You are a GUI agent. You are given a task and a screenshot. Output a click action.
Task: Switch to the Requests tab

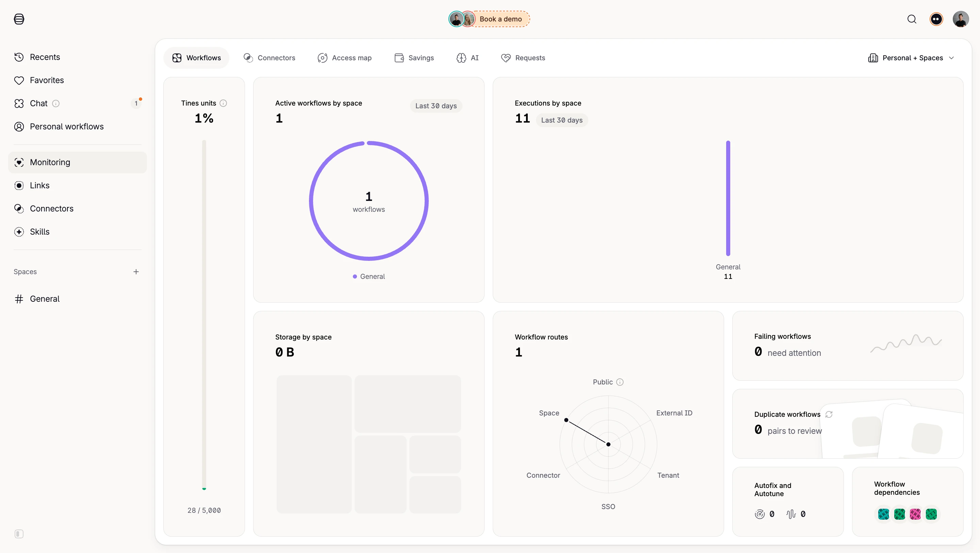[523, 58]
